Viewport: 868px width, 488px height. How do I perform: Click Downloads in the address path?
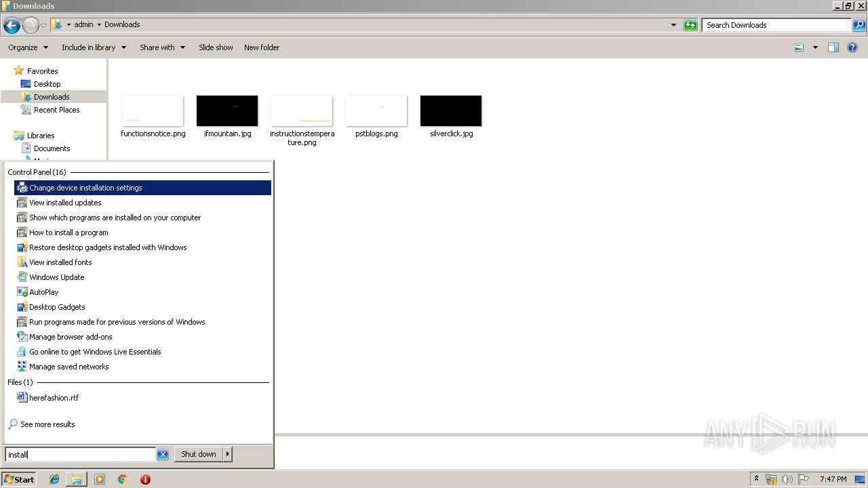point(122,24)
